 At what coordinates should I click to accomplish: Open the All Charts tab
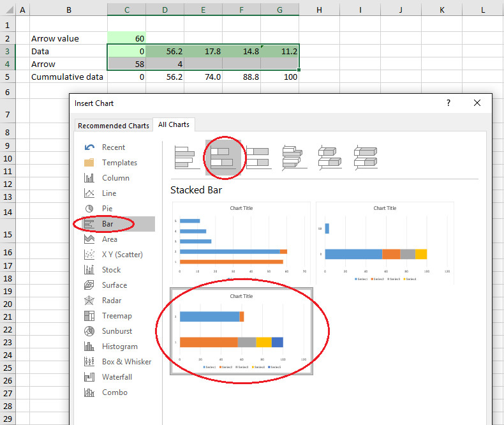tap(174, 125)
